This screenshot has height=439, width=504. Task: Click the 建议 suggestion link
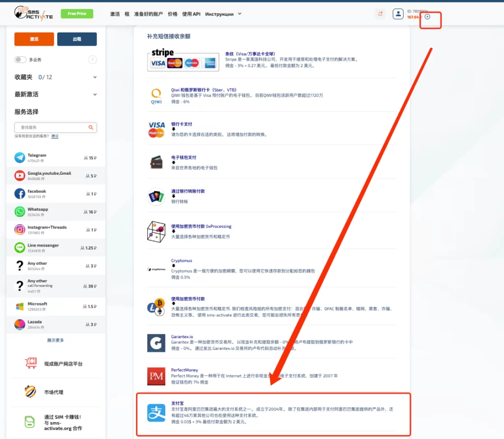pos(55,136)
